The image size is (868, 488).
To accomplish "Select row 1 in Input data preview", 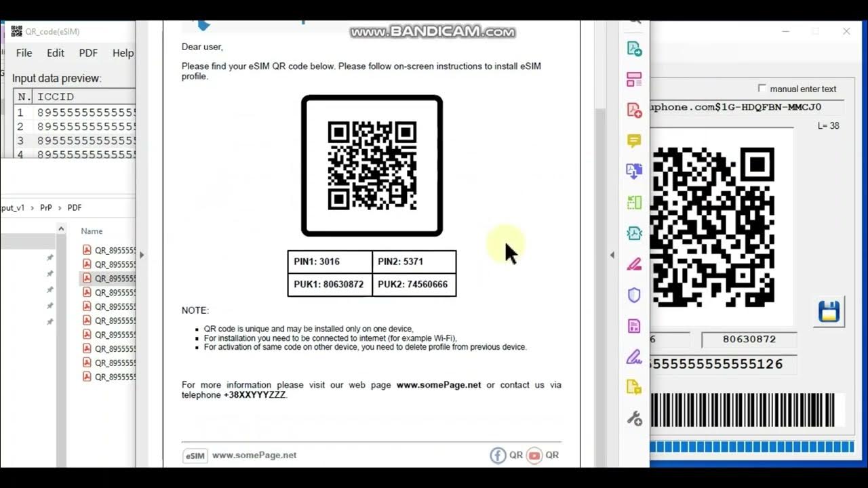I will tap(75, 113).
